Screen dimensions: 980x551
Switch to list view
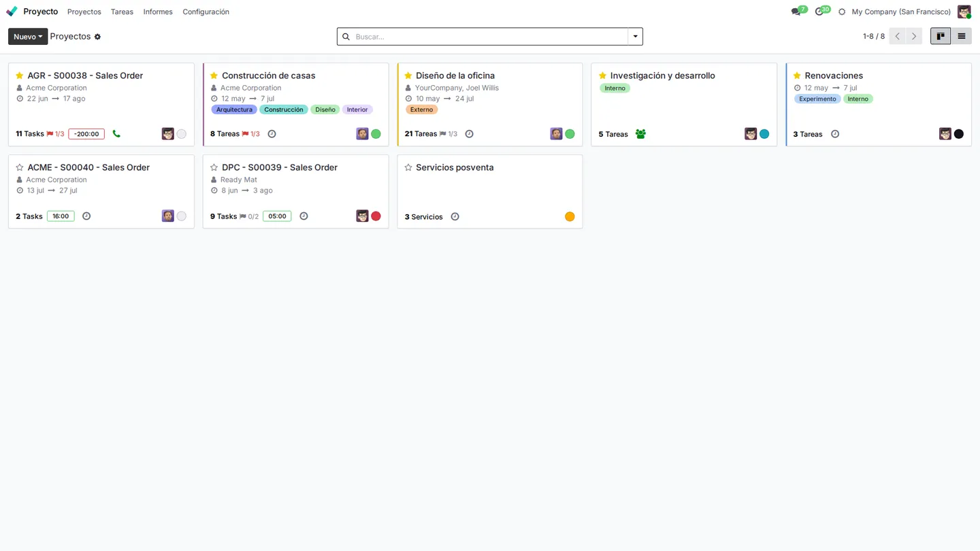pos(962,37)
